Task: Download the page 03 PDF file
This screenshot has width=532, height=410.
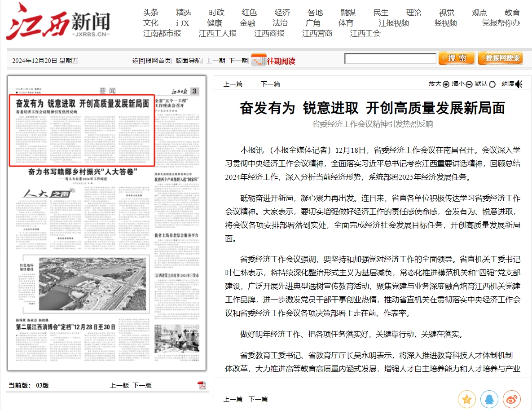Action: (202, 385)
